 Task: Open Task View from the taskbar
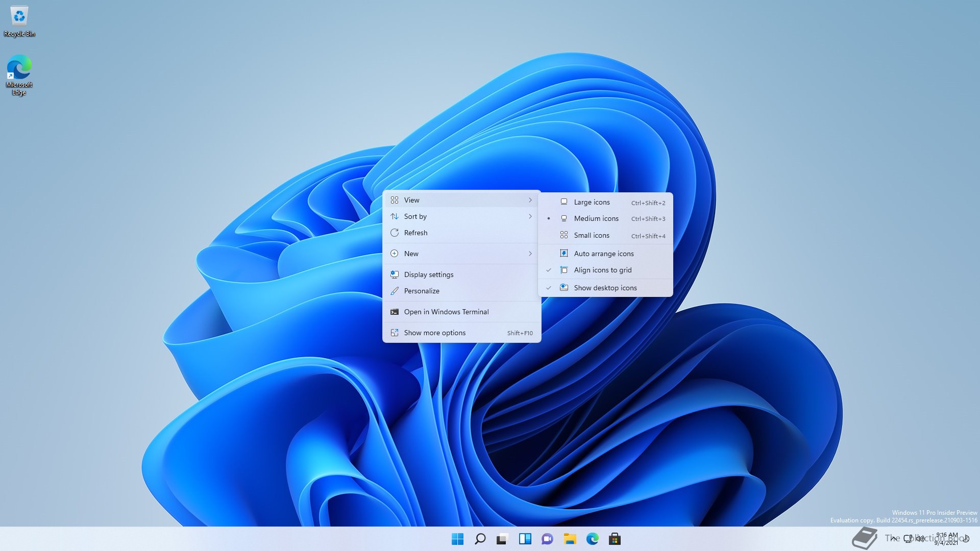tap(502, 539)
